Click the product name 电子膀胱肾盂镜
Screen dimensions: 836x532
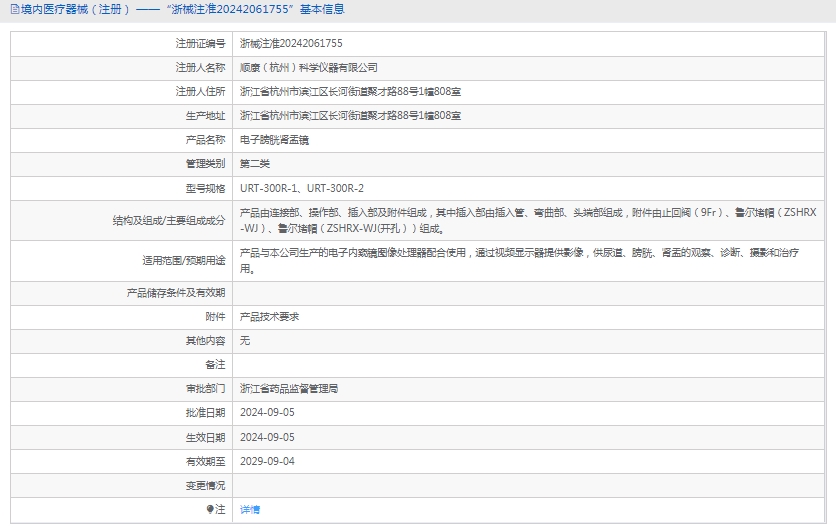274,140
